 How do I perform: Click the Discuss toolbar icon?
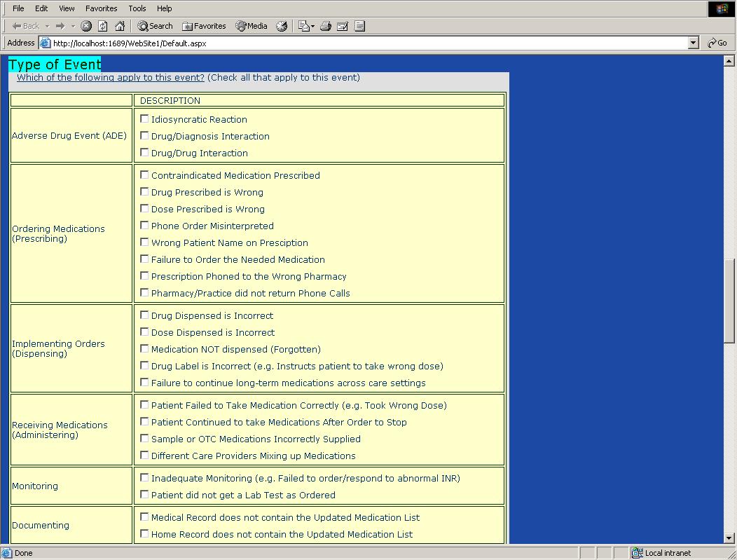pos(359,27)
